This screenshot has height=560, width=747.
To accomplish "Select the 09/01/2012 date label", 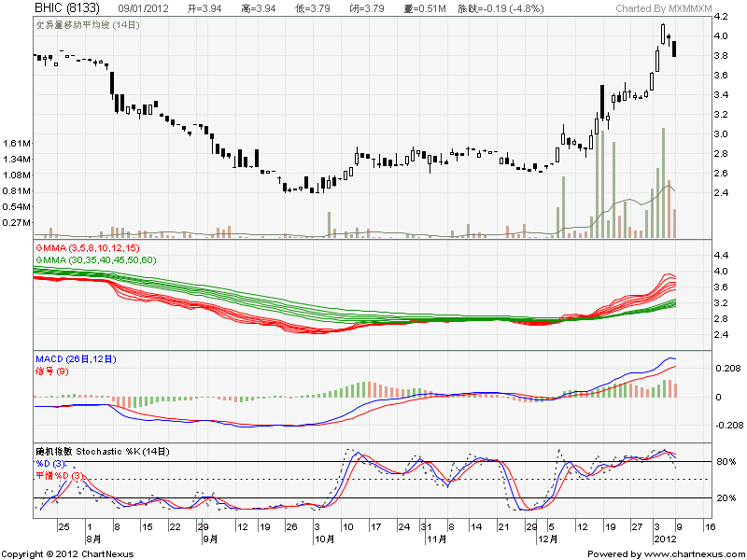I will 145,8.
